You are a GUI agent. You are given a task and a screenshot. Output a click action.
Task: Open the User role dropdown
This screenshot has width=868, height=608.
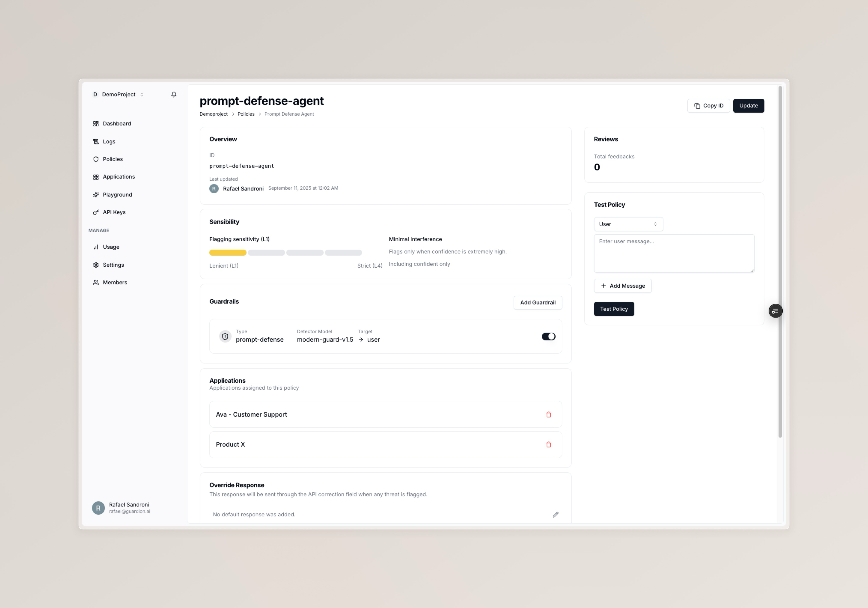tap(628, 224)
